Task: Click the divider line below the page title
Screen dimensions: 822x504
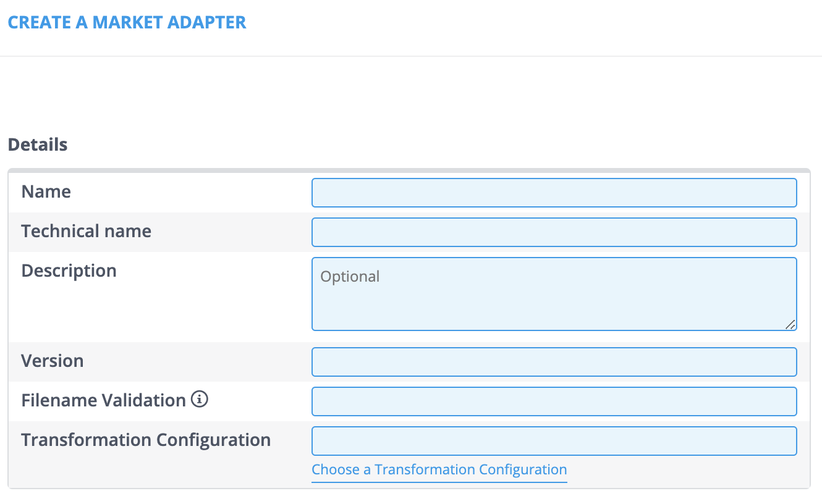Action: click(x=411, y=56)
